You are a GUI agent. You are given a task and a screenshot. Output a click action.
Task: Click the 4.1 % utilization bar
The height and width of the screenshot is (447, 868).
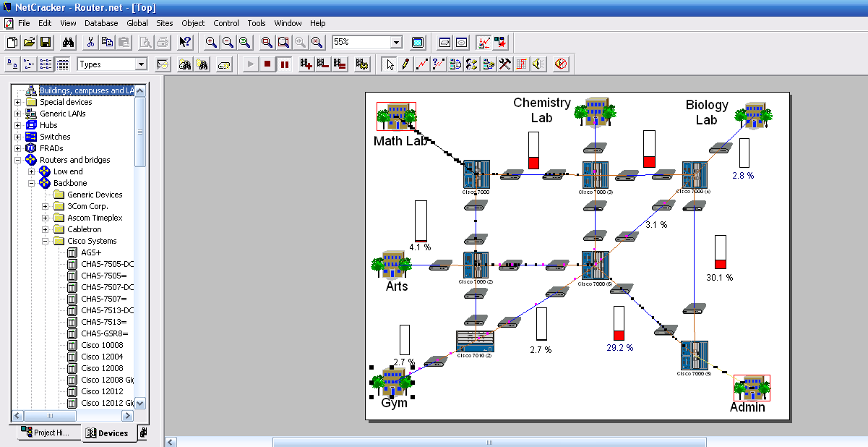click(x=421, y=221)
